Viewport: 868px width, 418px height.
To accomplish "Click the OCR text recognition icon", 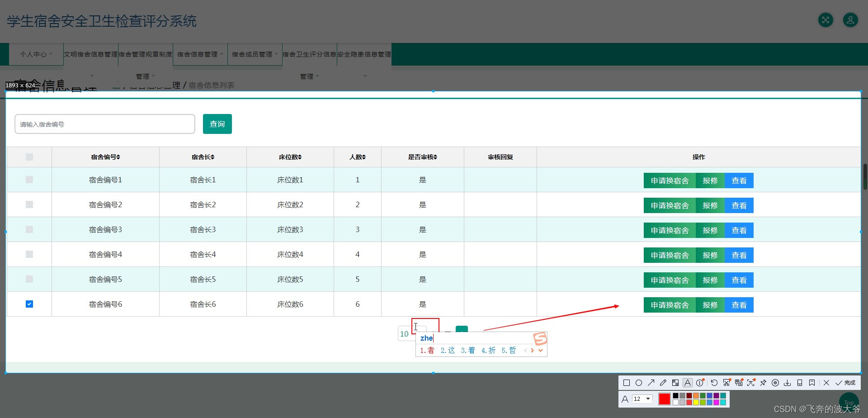I will point(751,383).
